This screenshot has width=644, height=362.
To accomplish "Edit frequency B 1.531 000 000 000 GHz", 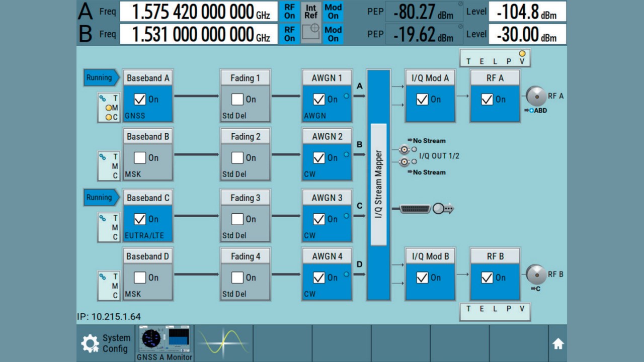I will click(x=199, y=34).
